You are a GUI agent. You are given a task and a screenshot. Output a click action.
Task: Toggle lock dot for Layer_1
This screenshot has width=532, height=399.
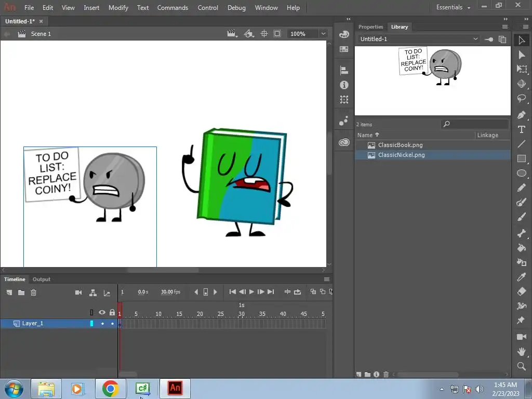[112, 324]
